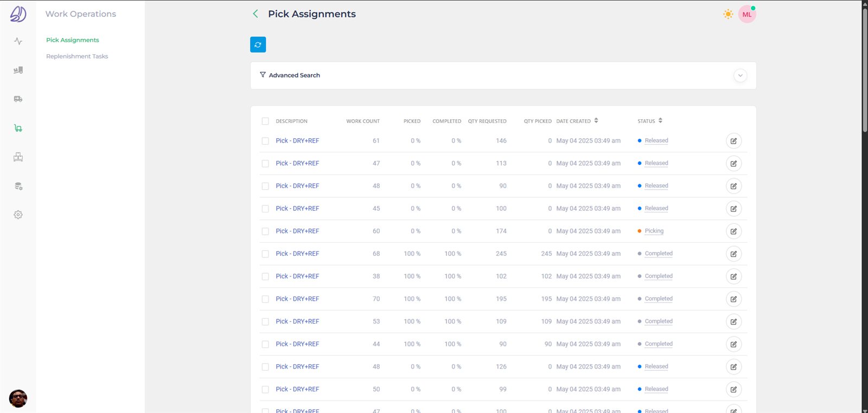Expand the Advanced Search panel chevron
The width and height of the screenshot is (868, 413).
[x=740, y=75]
